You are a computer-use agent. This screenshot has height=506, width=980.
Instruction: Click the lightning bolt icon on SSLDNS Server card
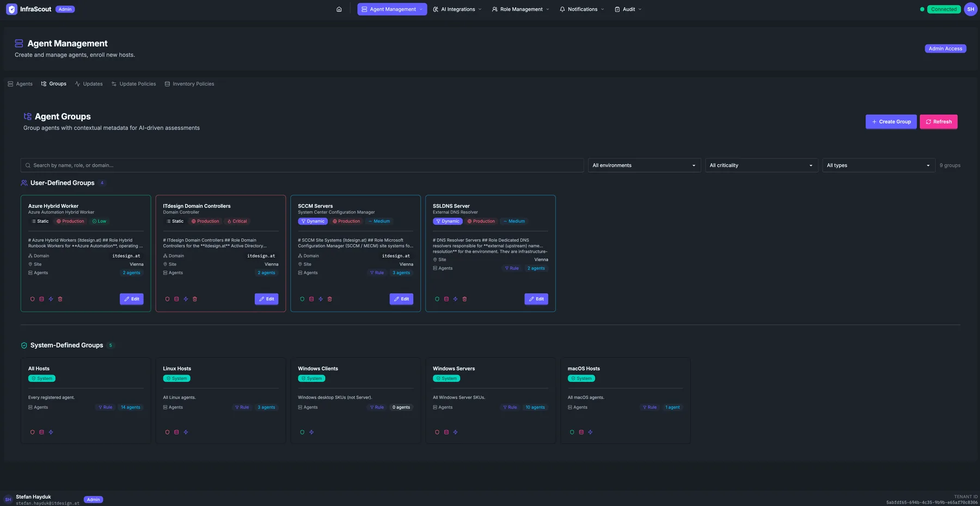pos(456,299)
